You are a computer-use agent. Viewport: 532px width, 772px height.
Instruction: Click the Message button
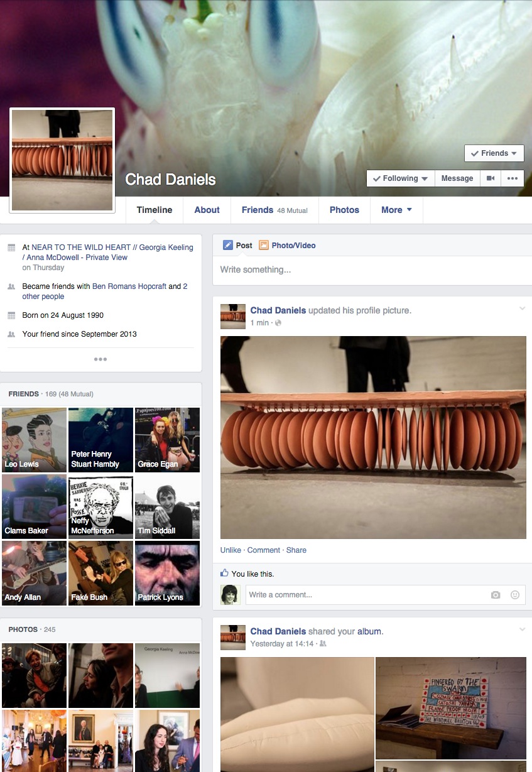tap(457, 178)
